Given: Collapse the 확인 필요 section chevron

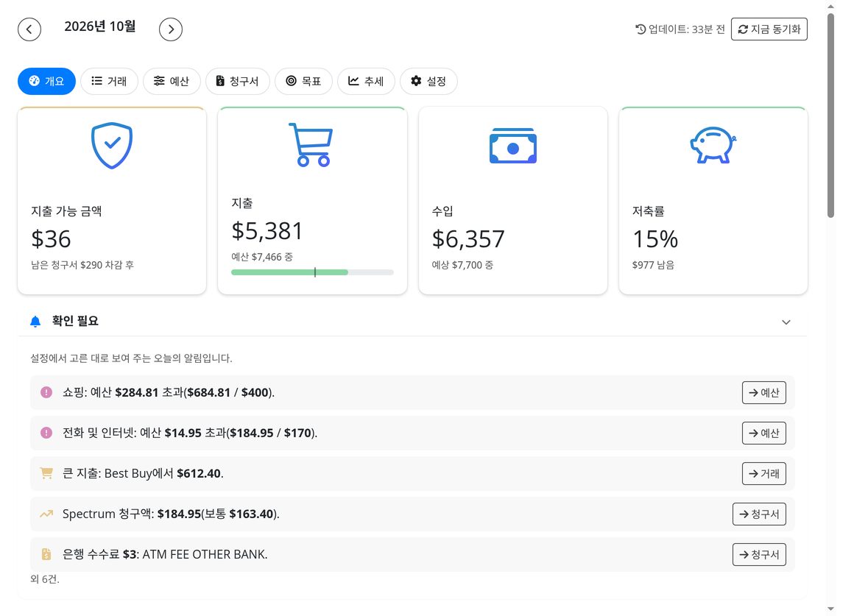Looking at the screenshot, I should tap(786, 322).
